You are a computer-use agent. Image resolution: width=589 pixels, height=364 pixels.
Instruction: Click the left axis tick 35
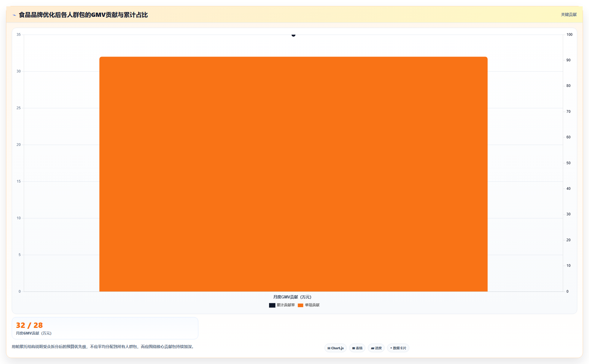click(x=19, y=35)
